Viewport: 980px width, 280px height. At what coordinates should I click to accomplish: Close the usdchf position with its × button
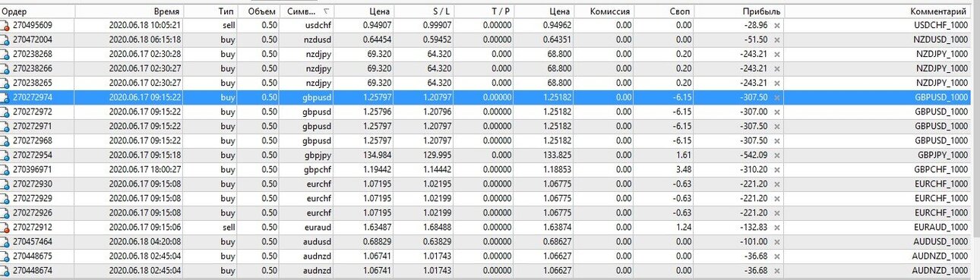coord(776,25)
